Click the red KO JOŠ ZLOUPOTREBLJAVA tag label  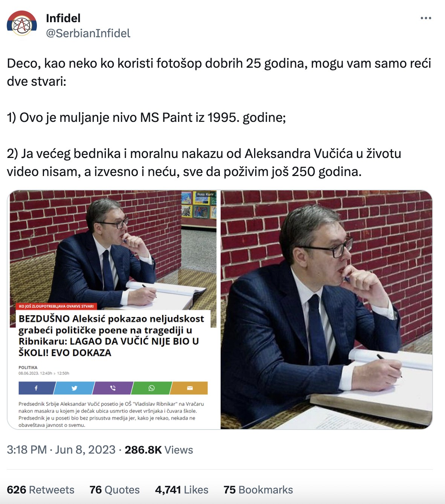click(x=56, y=306)
